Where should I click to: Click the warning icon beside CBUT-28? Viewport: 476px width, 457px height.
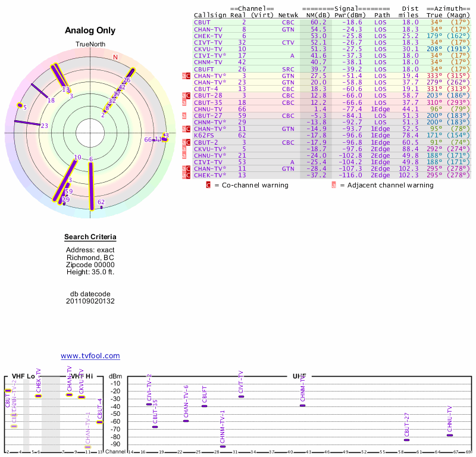coord(187,96)
